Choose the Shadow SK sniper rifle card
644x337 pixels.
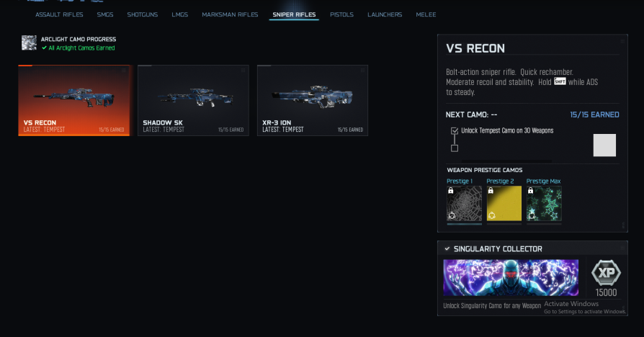[x=194, y=100]
